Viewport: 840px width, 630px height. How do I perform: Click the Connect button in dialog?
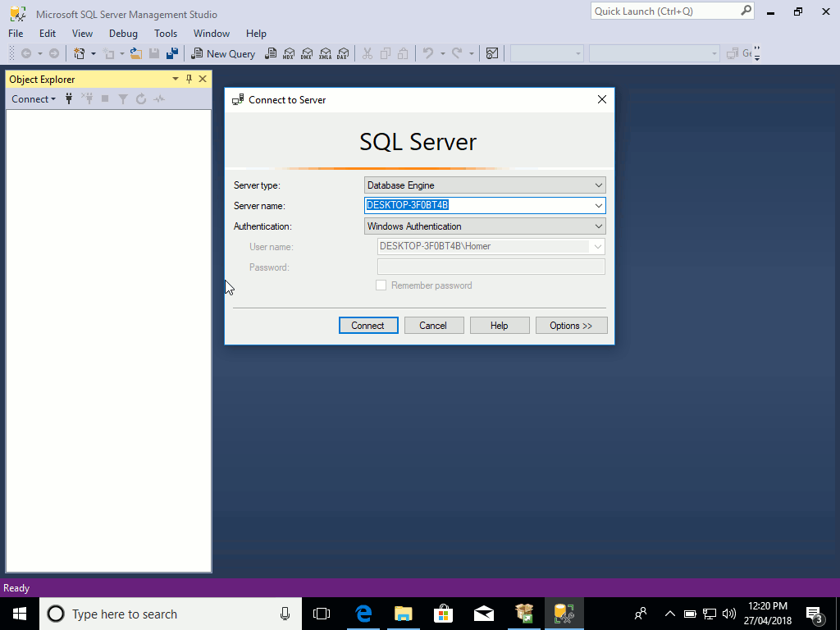click(x=368, y=325)
